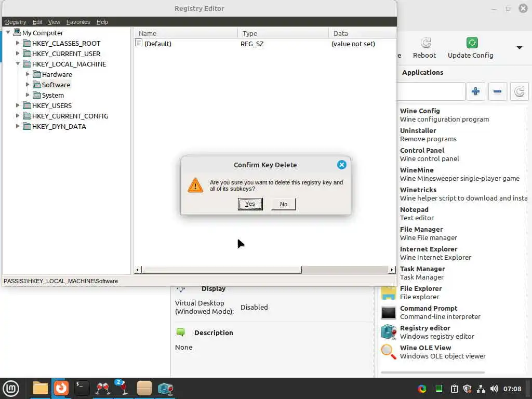The image size is (532, 399).
Task: Click the Applications list horizontal scrollbar
Action: pos(433,373)
